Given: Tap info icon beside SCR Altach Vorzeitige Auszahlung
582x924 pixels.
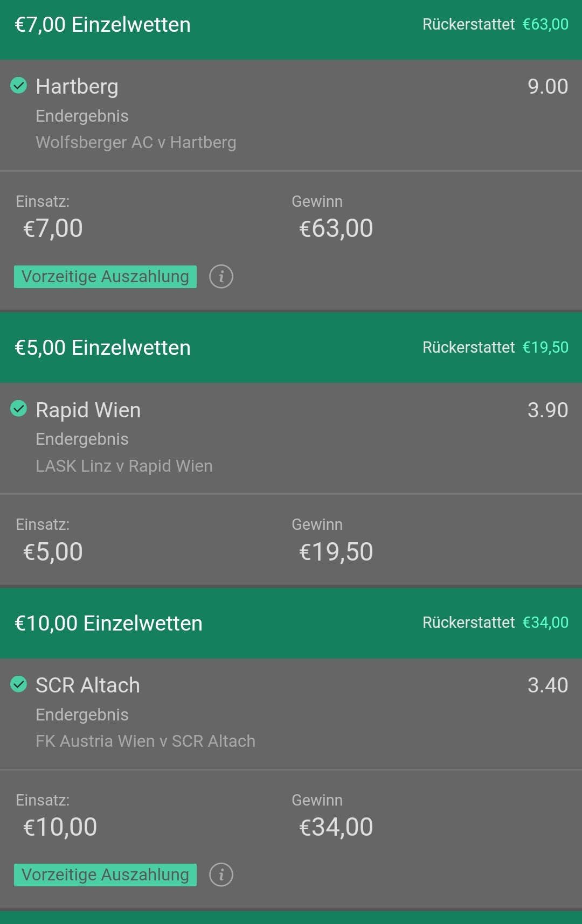Looking at the screenshot, I should pos(221,875).
